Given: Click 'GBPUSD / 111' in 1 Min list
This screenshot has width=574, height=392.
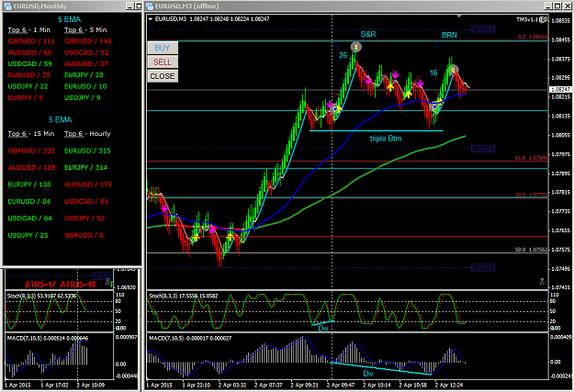Looking at the screenshot, I should (31, 41).
